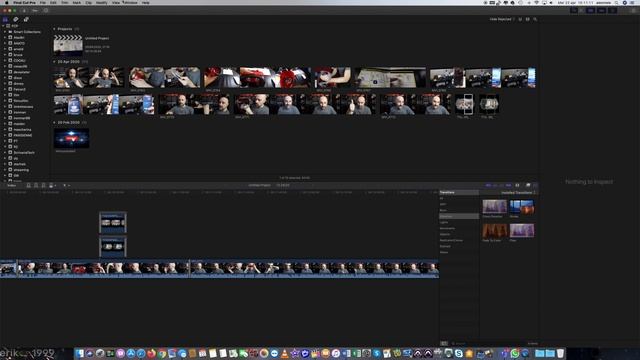Open the Hide Rejected filter dropdown
This screenshot has height=360, width=640.
coord(502,19)
